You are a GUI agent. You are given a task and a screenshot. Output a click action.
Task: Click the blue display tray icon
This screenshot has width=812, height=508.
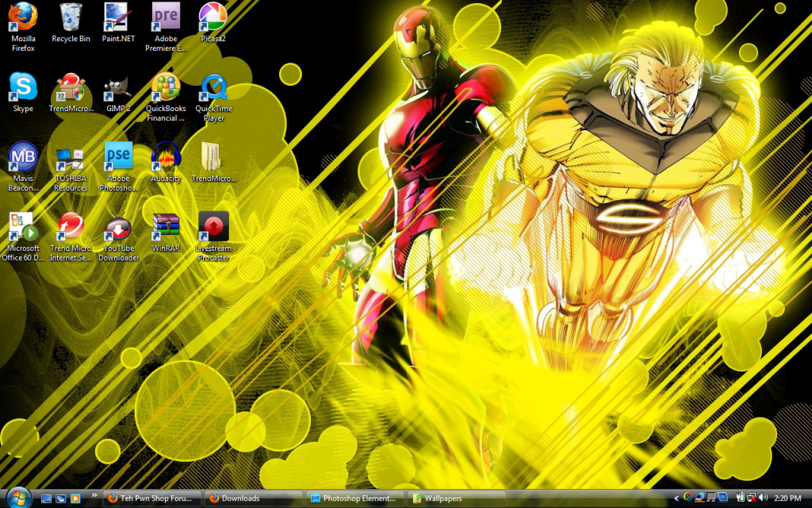[723, 498]
